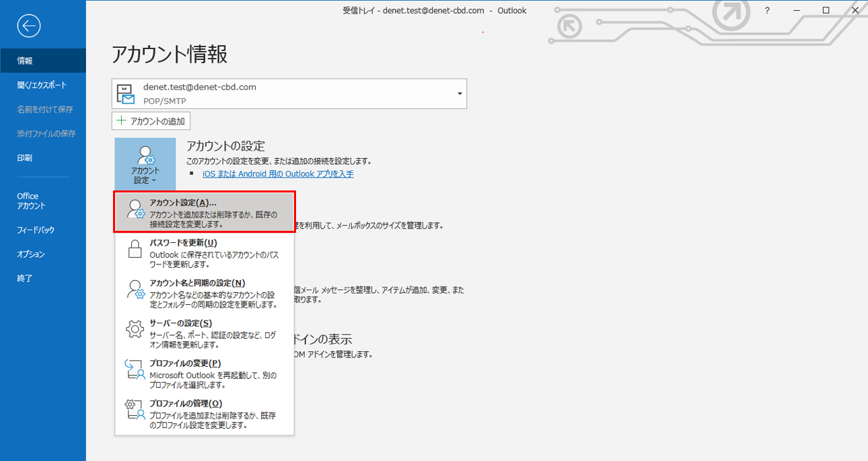
Task: Minimize the Outlook window
Action: pyautogui.click(x=797, y=10)
